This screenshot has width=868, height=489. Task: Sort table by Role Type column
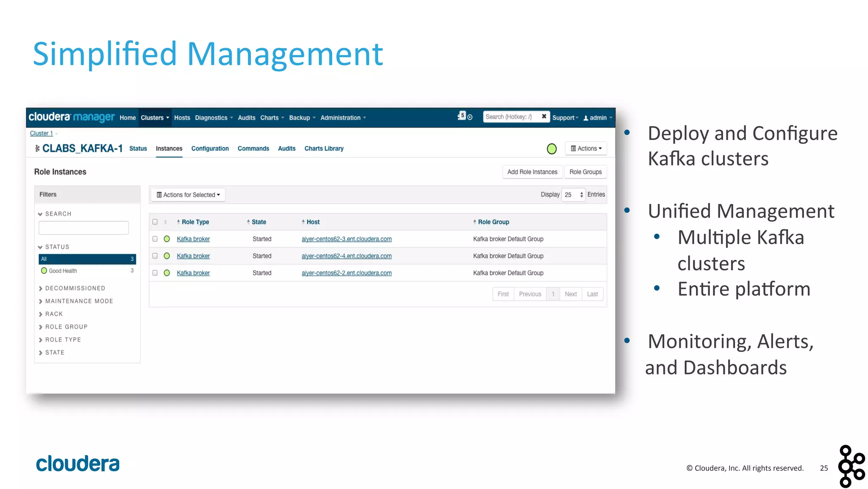(x=193, y=222)
